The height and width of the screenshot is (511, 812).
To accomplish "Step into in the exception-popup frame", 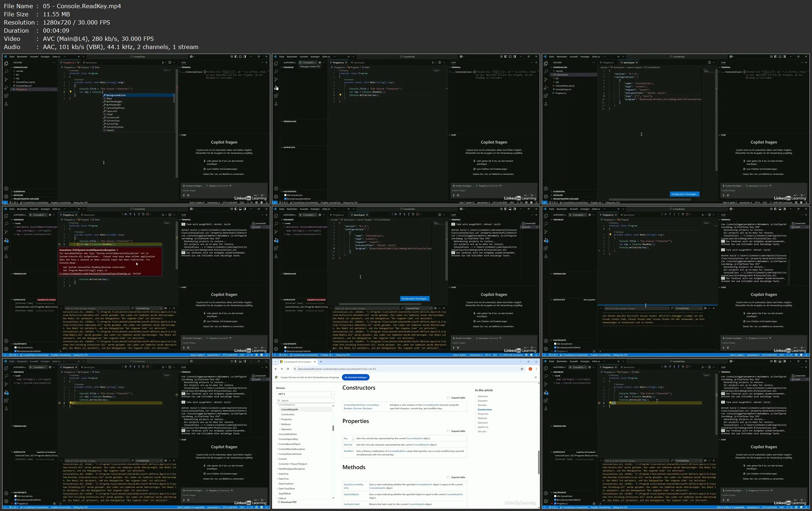I will 135,214.
